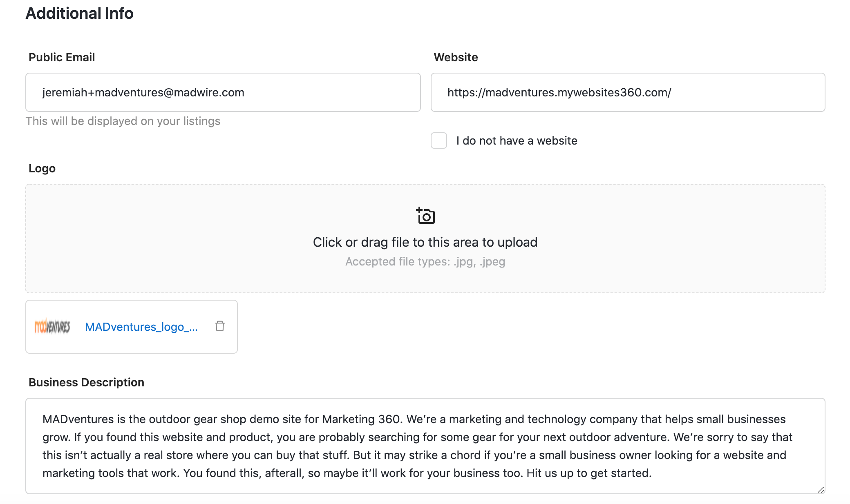
Task: Click the 'I do not have a website' label
Action: (517, 140)
